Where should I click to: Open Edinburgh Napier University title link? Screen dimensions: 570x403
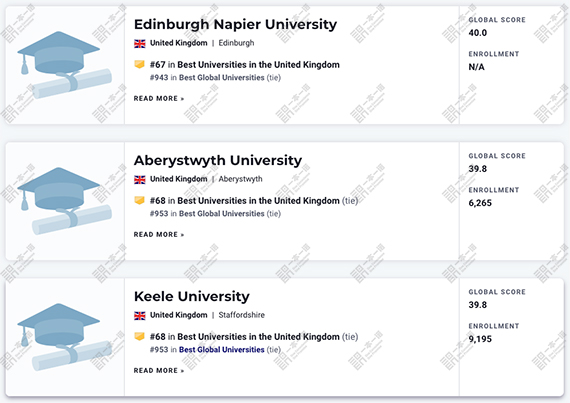coord(235,24)
